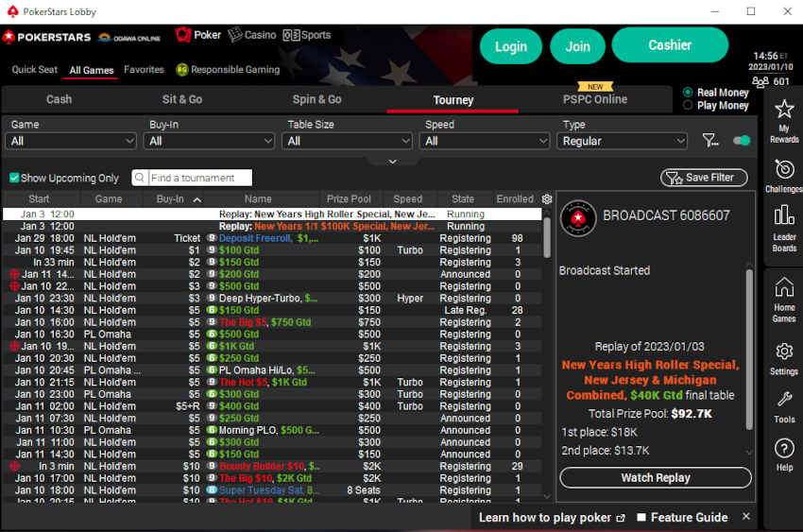Viewport: 803px width, 532px height.
Task: Click the tournament list scroll-down arrow
Action: [x=546, y=496]
